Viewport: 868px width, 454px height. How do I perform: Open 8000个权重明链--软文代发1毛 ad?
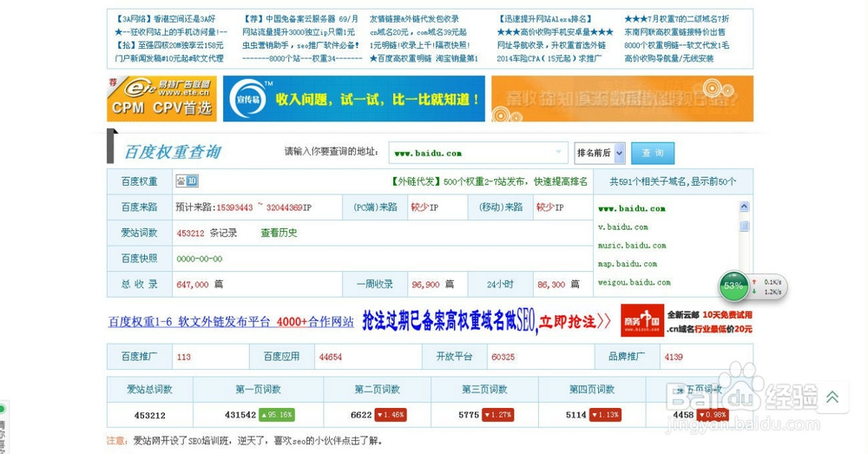676,45
